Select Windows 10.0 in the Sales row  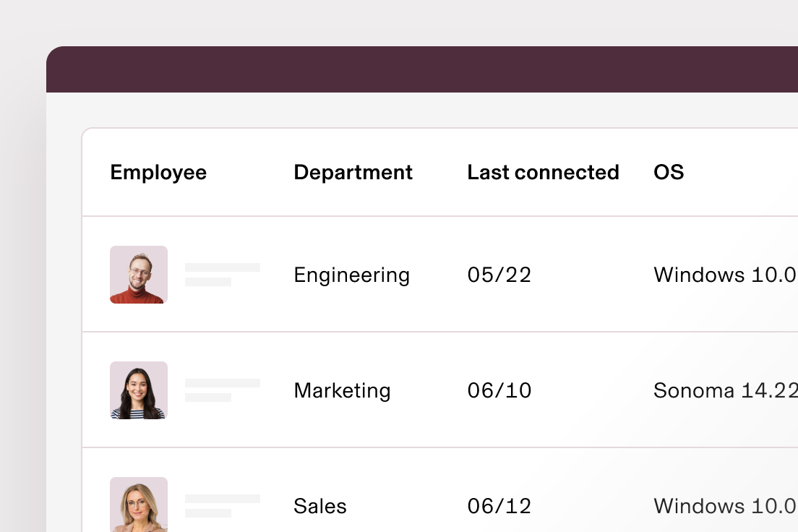tap(726, 506)
